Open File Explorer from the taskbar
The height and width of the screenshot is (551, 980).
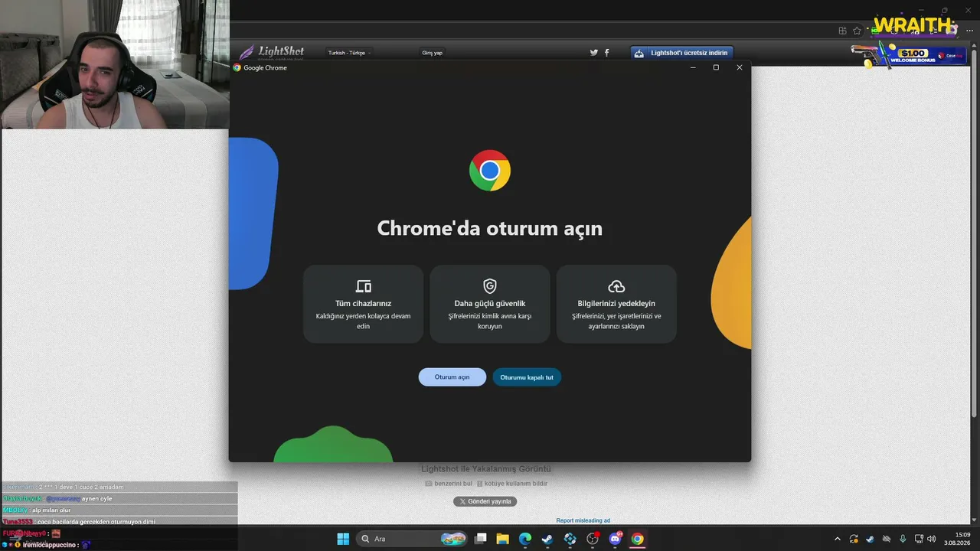[x=503, y=539]
